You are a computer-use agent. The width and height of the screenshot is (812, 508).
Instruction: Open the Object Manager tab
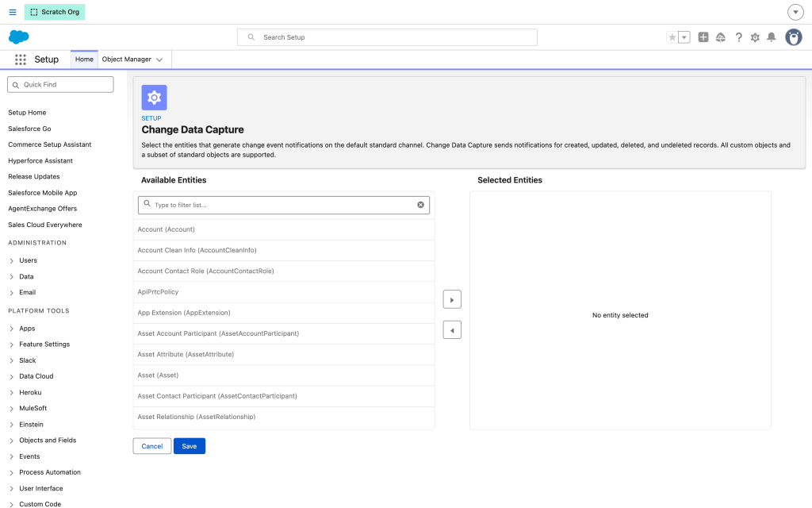[x=126, y=60]
